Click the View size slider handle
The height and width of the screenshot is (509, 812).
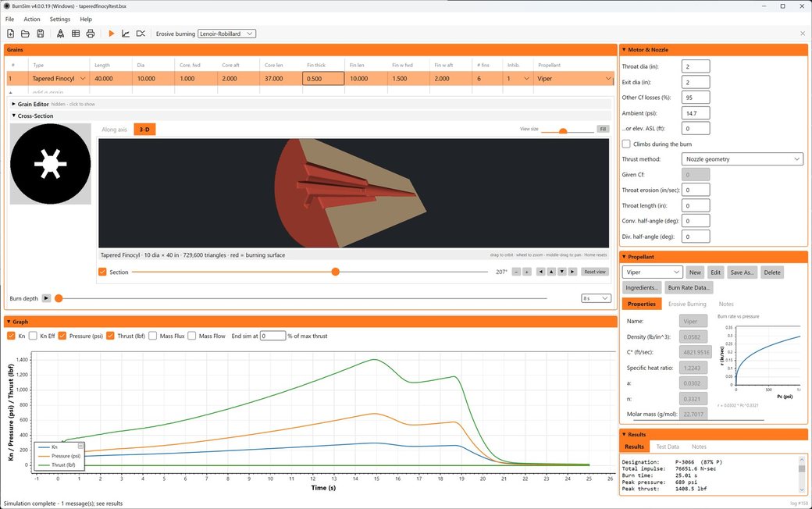click(x=563, y=131)
